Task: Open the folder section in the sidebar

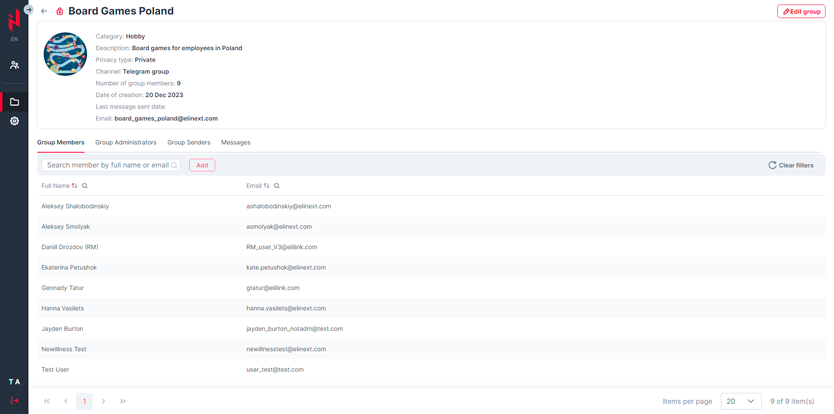Action: [x=14, y=102]
